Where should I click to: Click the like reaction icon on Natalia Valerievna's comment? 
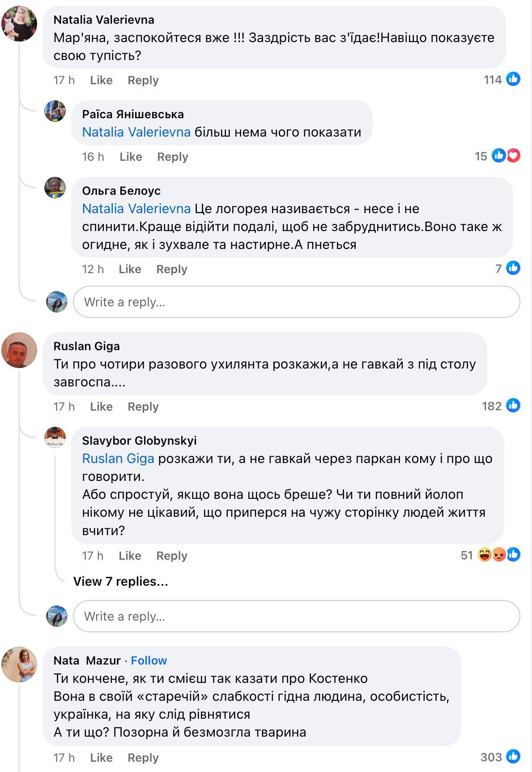tap(513, 79)
